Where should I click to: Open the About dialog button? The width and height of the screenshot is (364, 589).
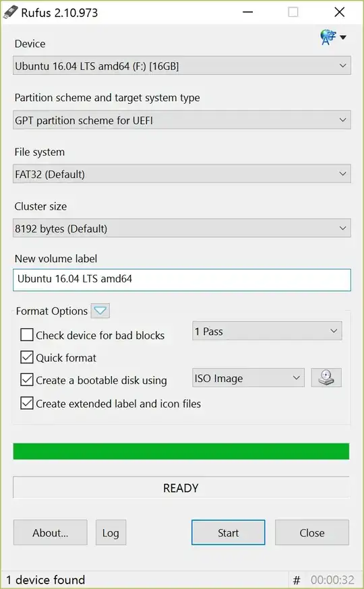pos(51,532)
